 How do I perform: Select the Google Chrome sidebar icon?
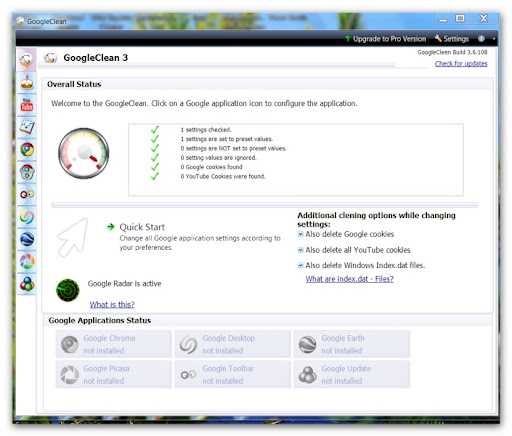click(x=27, y=150)
